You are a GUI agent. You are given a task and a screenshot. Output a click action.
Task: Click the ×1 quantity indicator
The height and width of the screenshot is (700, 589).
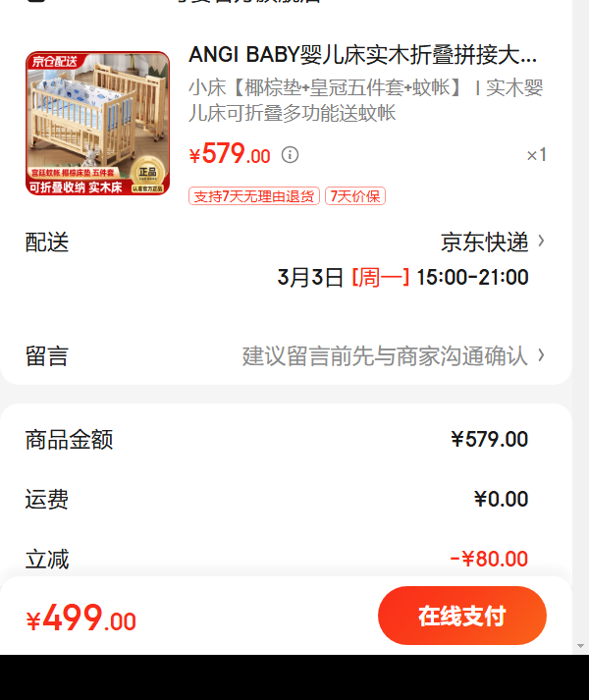click(536, 155)
